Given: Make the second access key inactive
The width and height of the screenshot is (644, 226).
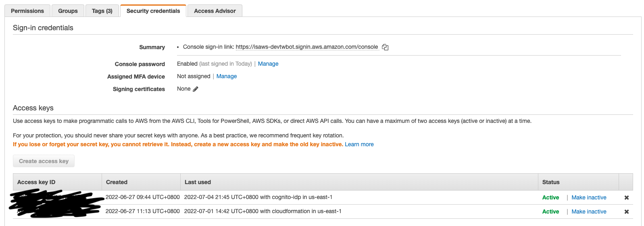Looking at the screenshot, I should [x=589, y=211].
